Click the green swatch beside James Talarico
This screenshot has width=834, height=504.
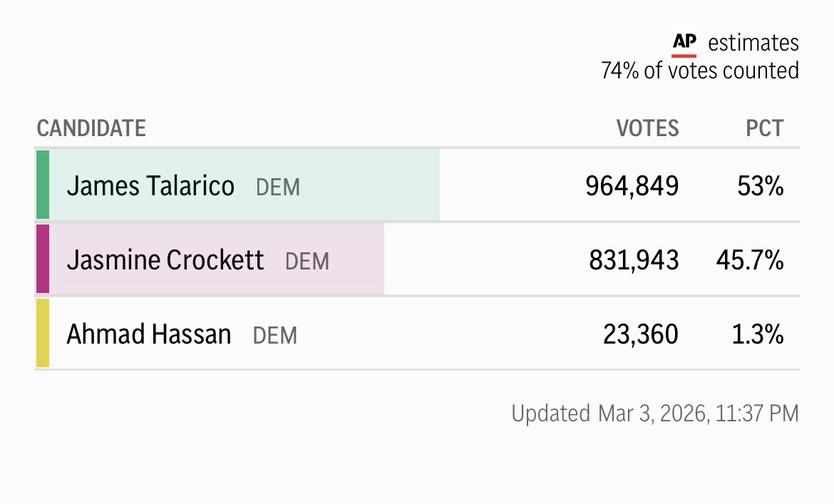pyautogui.click(x=43, y=185)
